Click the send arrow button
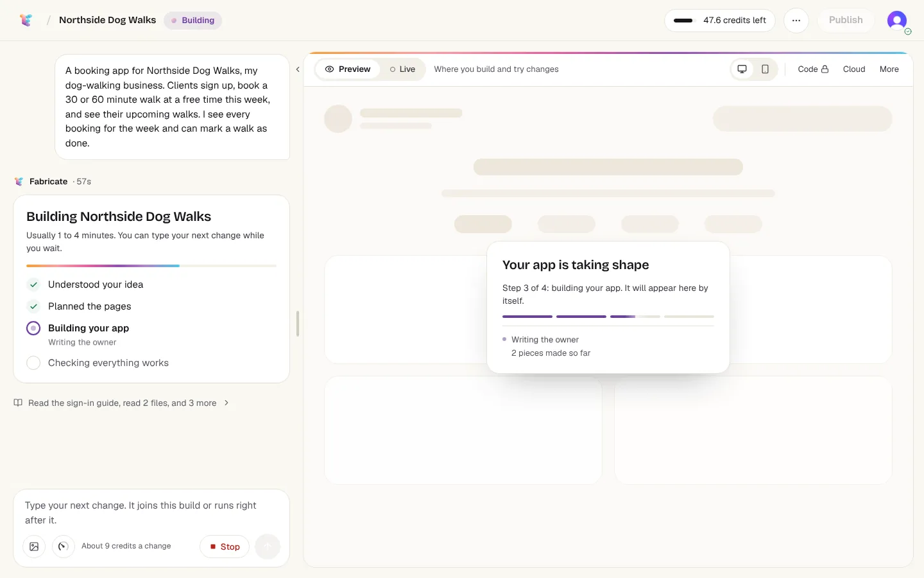Screen dimensions: 924x578 point(268,547)
